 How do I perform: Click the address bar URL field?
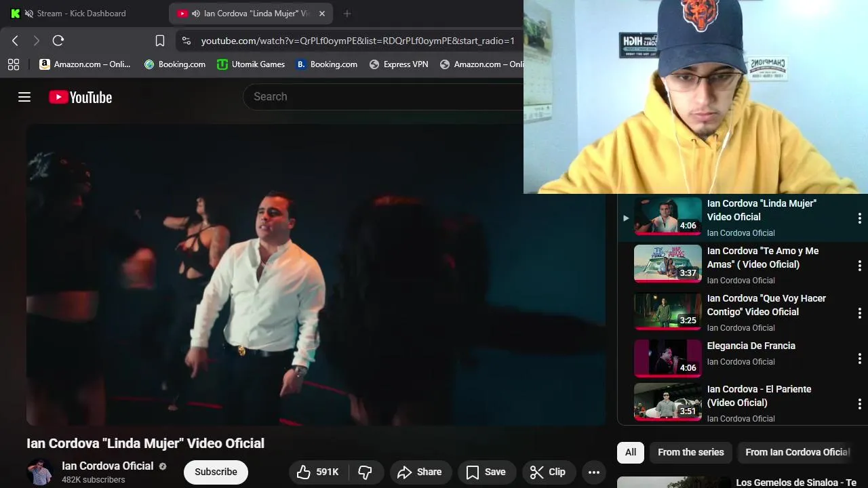pyautogui.click(x=357, y=41)
